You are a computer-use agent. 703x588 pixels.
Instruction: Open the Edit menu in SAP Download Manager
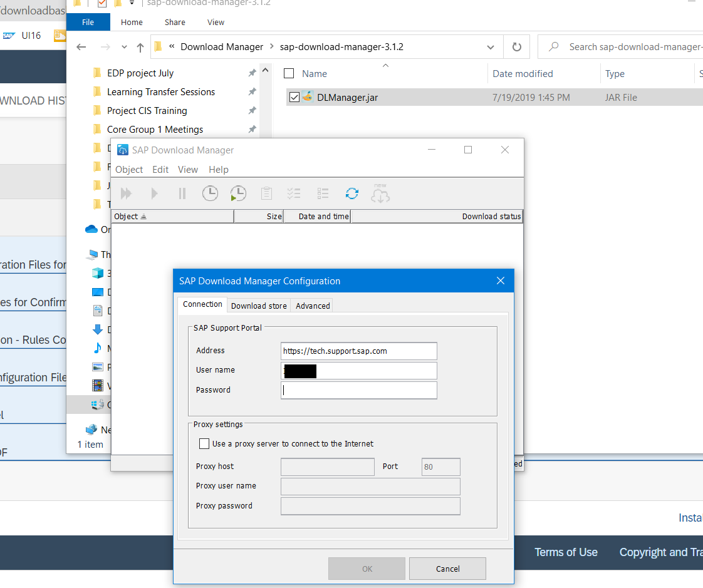pos(160,170)
